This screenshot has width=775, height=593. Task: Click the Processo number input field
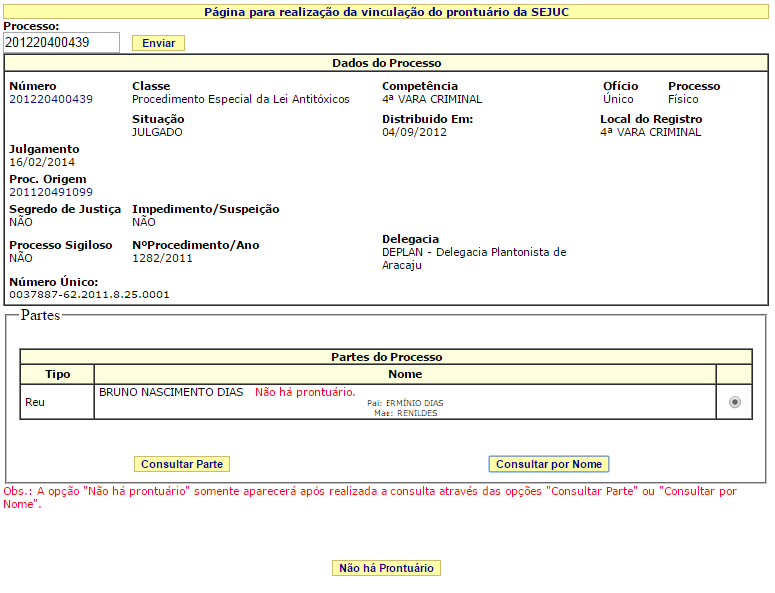61,43
